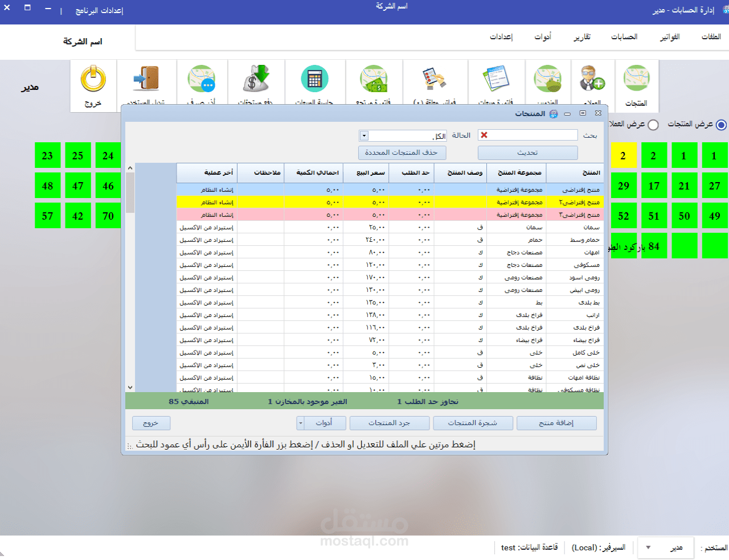Click the دفع مستحقات money bag icon
Screen dimensions: 729x560
coord(255,80)
